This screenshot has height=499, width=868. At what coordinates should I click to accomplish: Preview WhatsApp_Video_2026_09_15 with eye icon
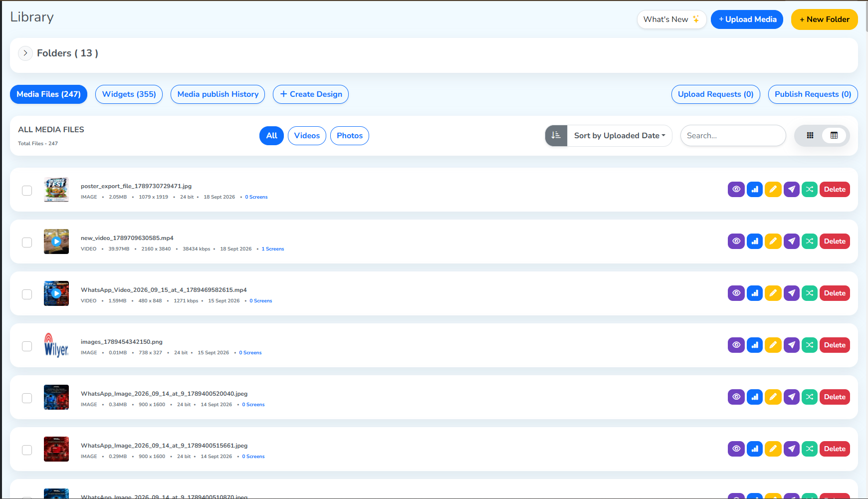tap(736, 293)
